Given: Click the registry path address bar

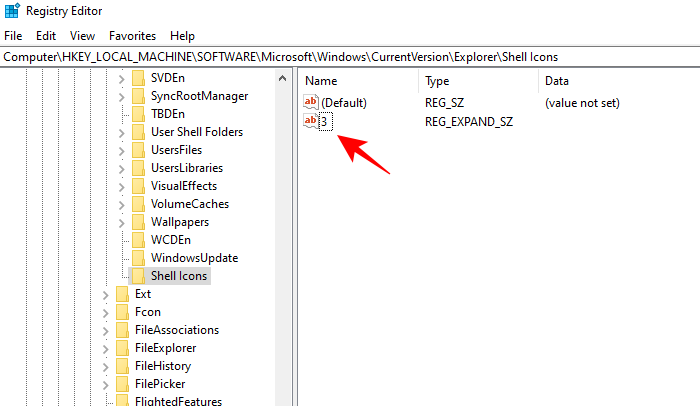Looking at the screenshot, I should click(x=350, y=57).
